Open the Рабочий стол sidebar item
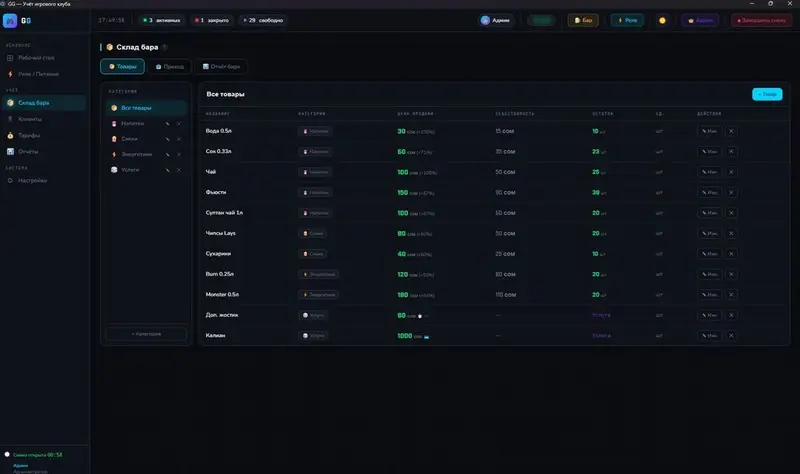Screen dimensions: 800x474 pos(43,58)
